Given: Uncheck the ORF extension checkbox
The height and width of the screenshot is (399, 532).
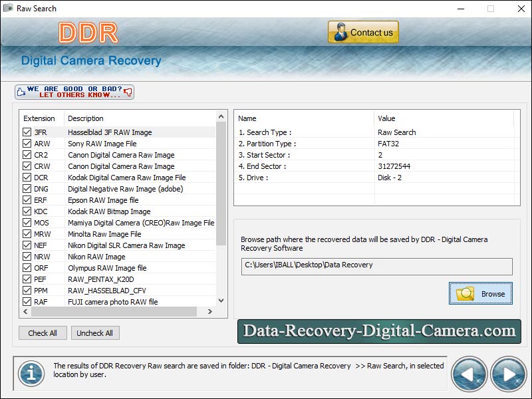Looking at the screenshot, I should click(27, 268).
